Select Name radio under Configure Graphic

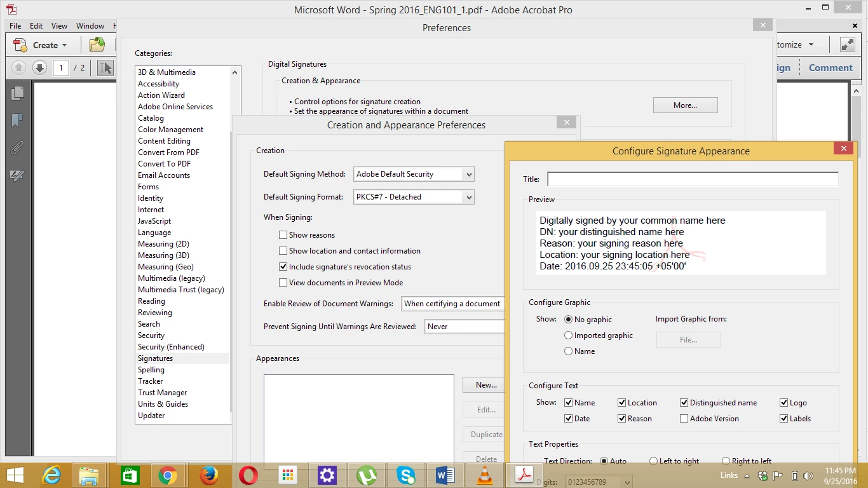pos(569,351)
